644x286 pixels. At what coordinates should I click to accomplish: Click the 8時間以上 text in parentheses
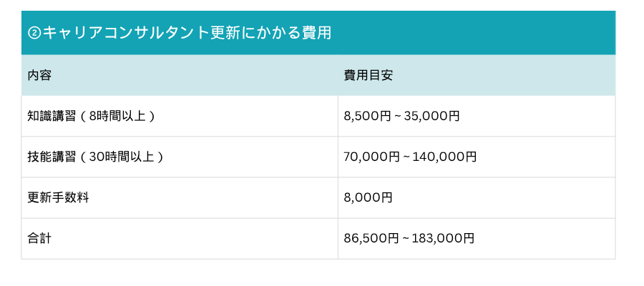tap(119, 116)
